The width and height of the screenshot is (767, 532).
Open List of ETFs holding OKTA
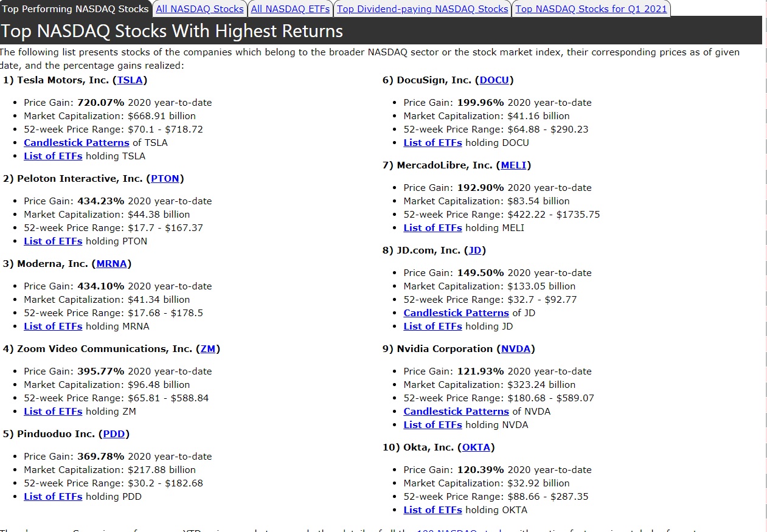tap(432, 510)
